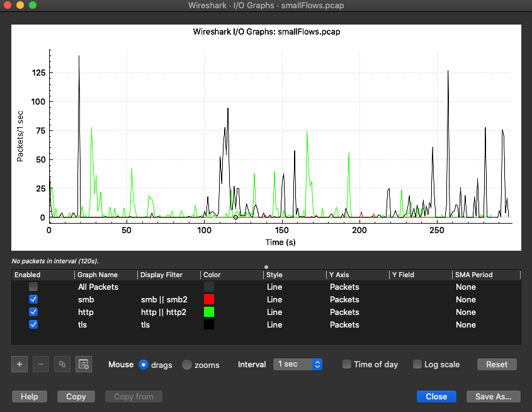Disable the smb graph checkbox
Viewport: 532px width, 412px height.
point(33,299)
